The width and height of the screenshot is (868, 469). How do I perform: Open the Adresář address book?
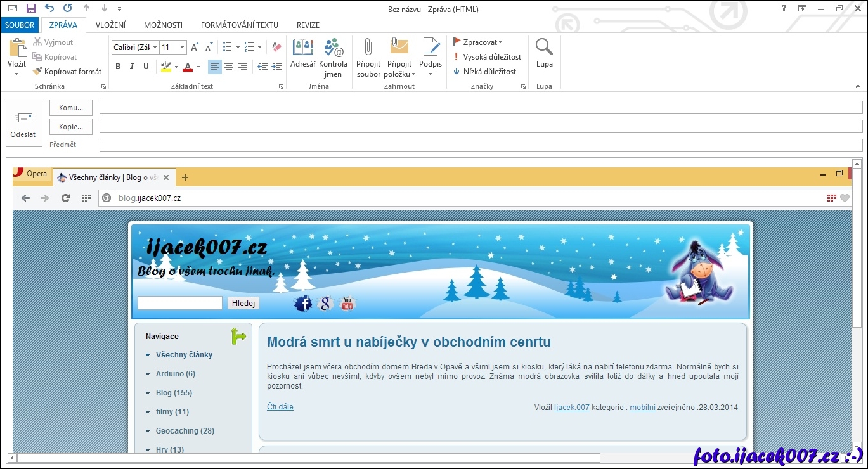302,54
